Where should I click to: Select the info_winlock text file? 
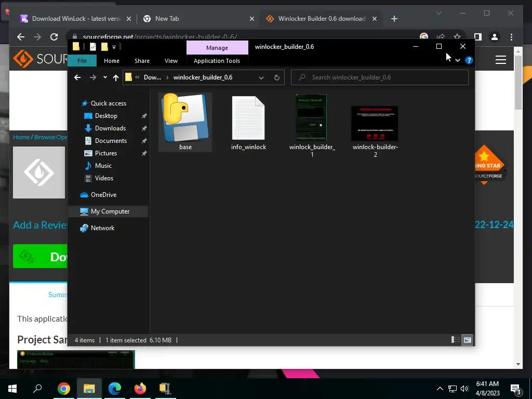(x=248, y=118)
